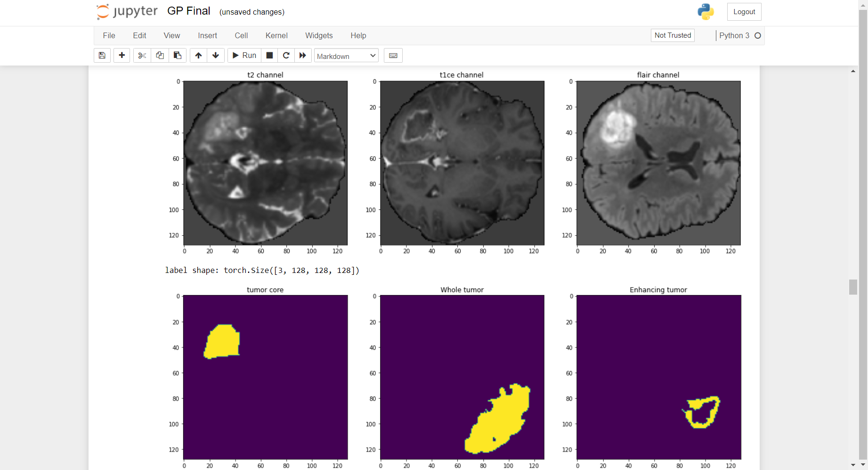
Task: Open the Kernel menu
Action: pos(276,35)
